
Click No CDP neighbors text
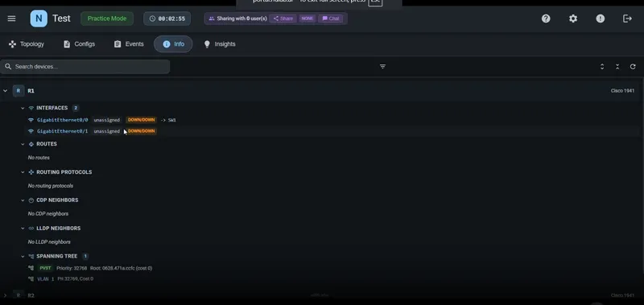tap(48, 214)
